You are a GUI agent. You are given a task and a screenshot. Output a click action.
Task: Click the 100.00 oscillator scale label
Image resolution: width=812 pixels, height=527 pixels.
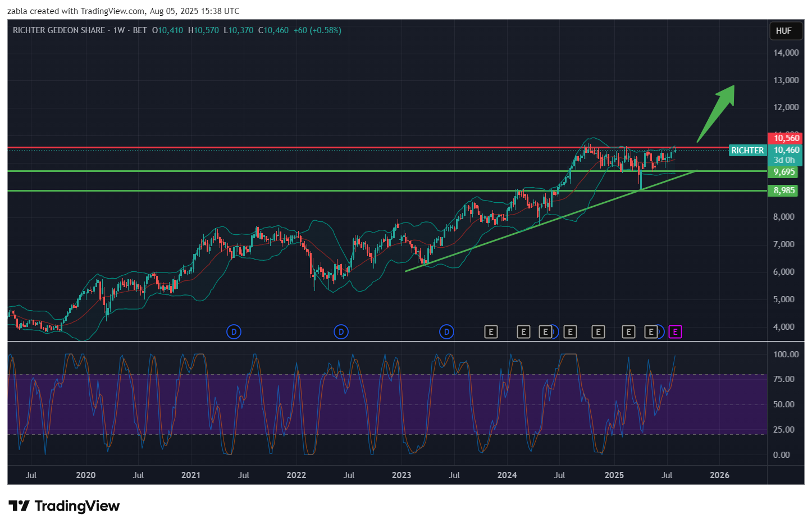click(786, 355)
